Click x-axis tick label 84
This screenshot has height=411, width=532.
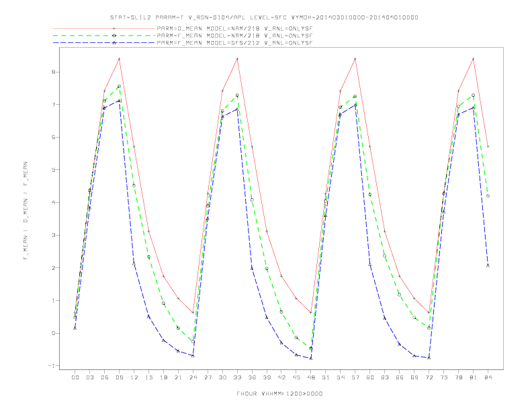(x=488, y=377)
